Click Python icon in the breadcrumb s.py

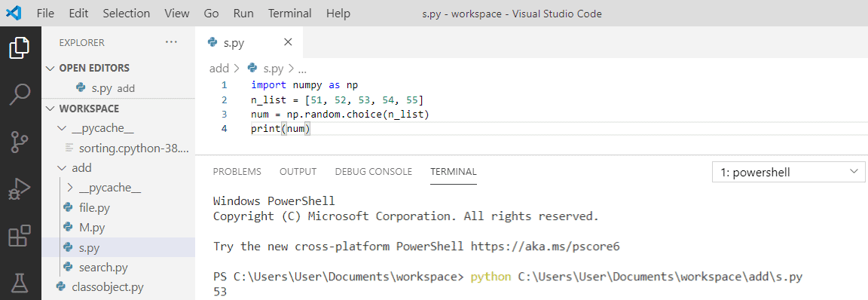(x=253, y=68)
